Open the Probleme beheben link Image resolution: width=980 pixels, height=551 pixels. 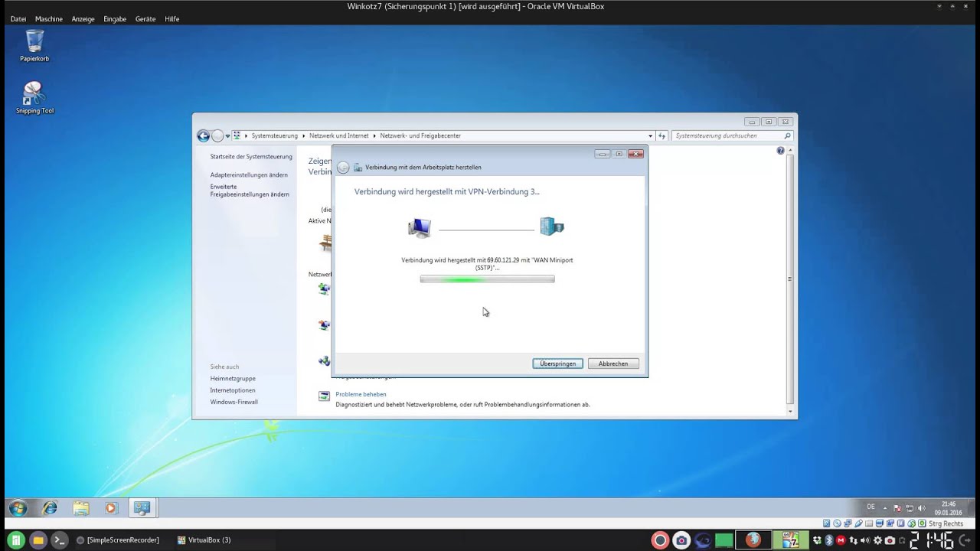click(x=361, y=394)
